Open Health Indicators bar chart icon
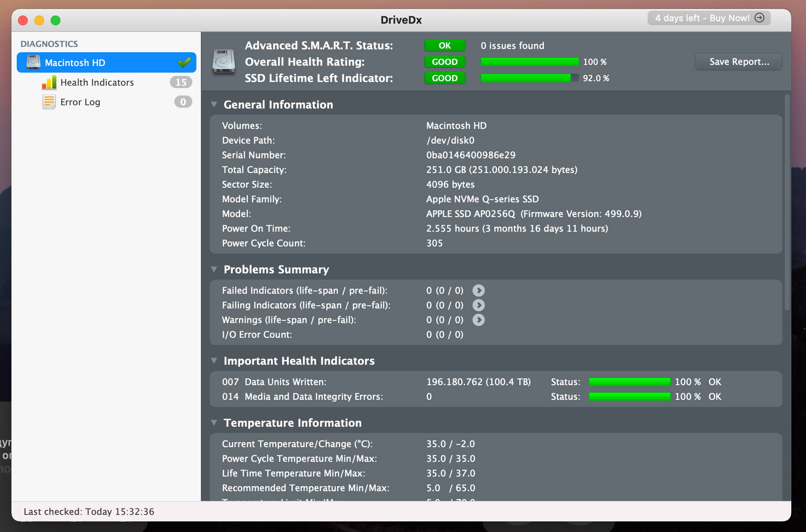This screenshot has height=532, width=806. click(x=49, y=82)
